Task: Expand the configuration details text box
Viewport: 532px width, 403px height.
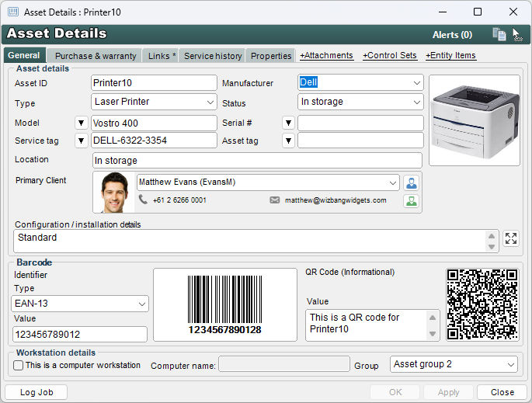Action: tap(510, 238)
